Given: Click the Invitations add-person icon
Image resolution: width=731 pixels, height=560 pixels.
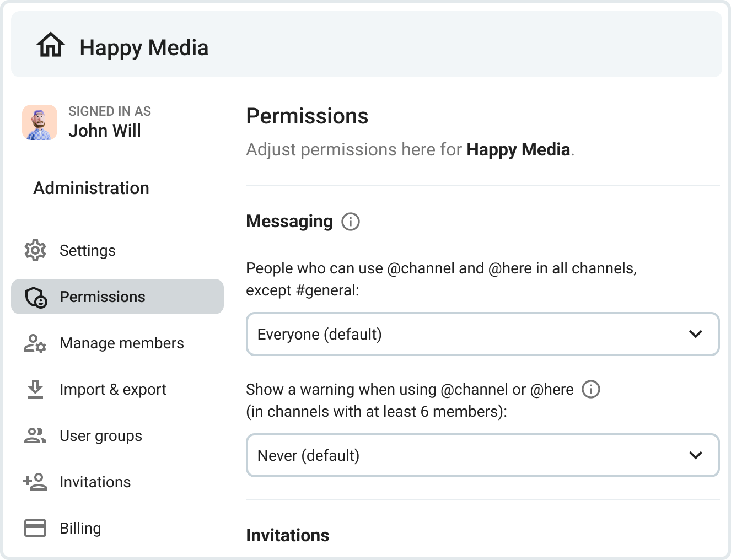Looking at the screenshot, I should point(35,482).
